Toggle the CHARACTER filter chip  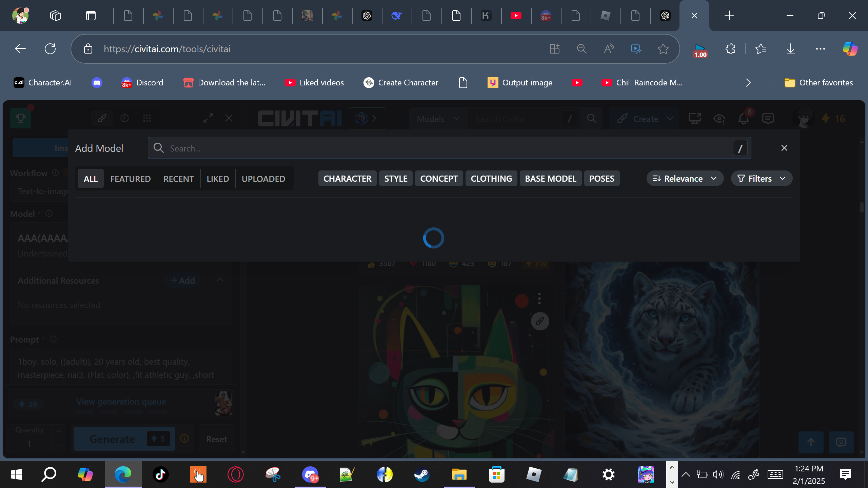click(x=347, y=179)
